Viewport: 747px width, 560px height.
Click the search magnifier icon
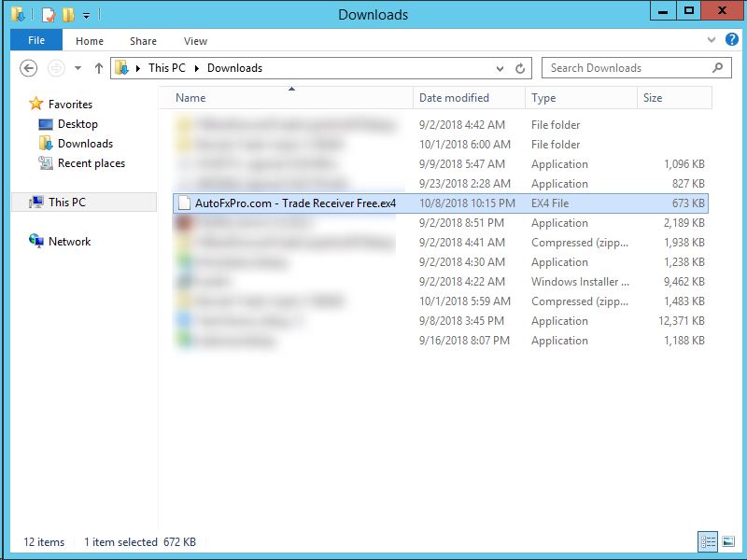tap(718, 68)
